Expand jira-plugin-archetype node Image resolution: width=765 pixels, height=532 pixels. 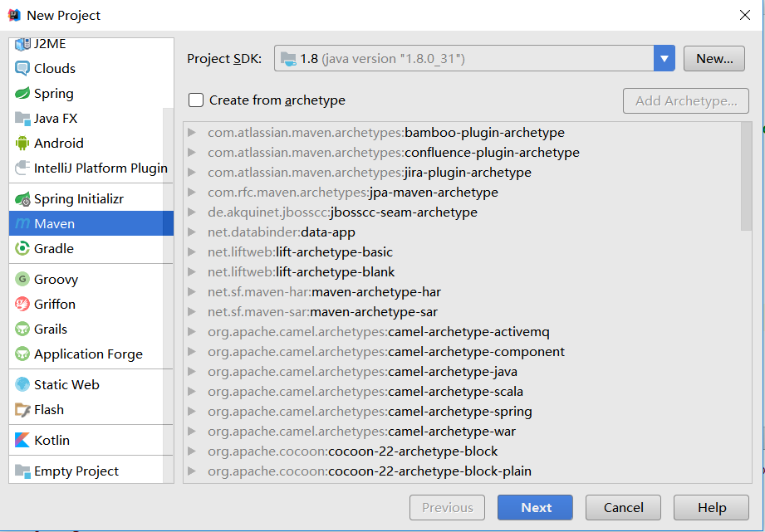pyautogui.click(x=192, y=173)
